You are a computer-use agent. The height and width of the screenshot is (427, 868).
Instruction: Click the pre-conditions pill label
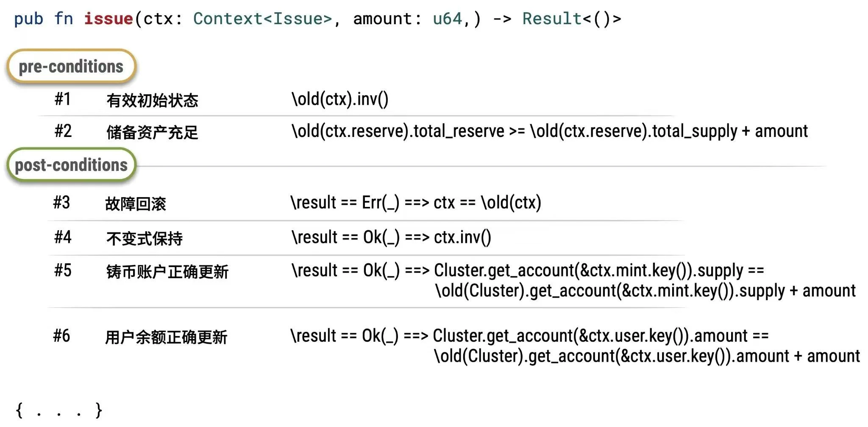coord(71,67)
